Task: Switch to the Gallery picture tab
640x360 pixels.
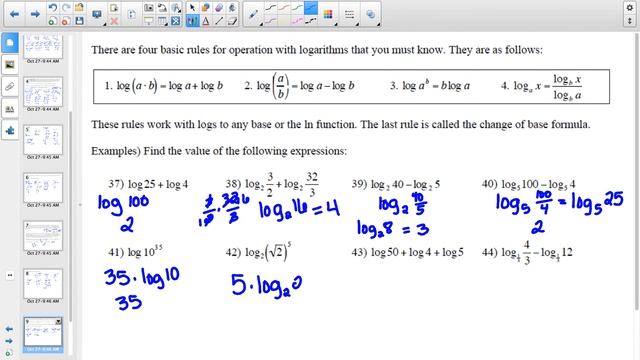Action: pyautogui.click(x=10, y=64)
